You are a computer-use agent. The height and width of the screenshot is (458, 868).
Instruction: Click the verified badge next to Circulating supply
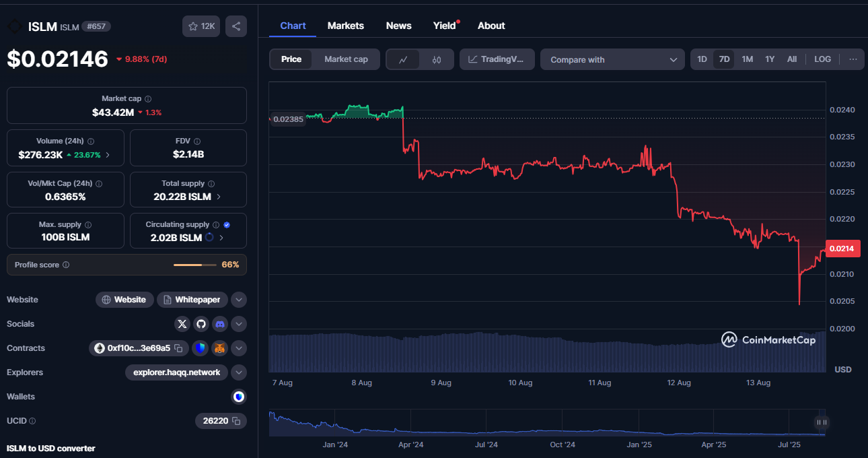[x=227, y=225]
